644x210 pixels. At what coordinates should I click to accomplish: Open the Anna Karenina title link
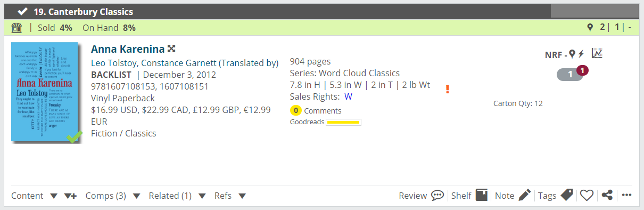tap(128, 49)
